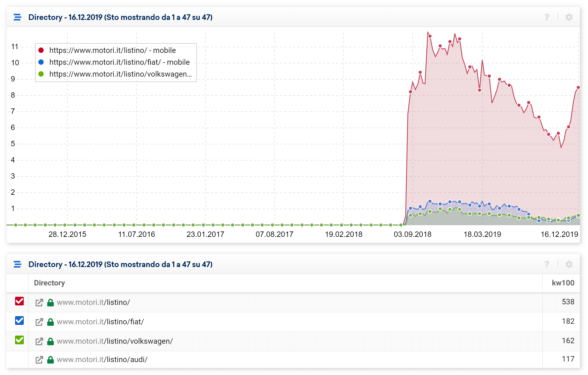Click the Directory column header

pos(49,283)
